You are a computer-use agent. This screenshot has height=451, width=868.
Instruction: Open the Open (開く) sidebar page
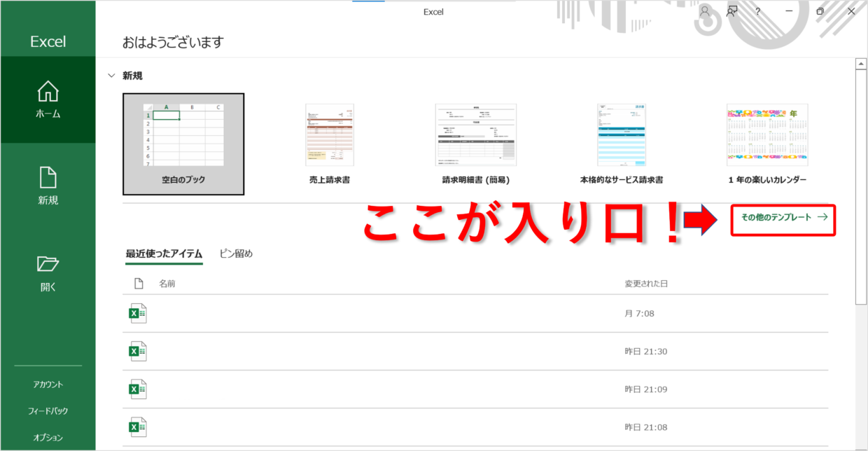coord(48,273)
